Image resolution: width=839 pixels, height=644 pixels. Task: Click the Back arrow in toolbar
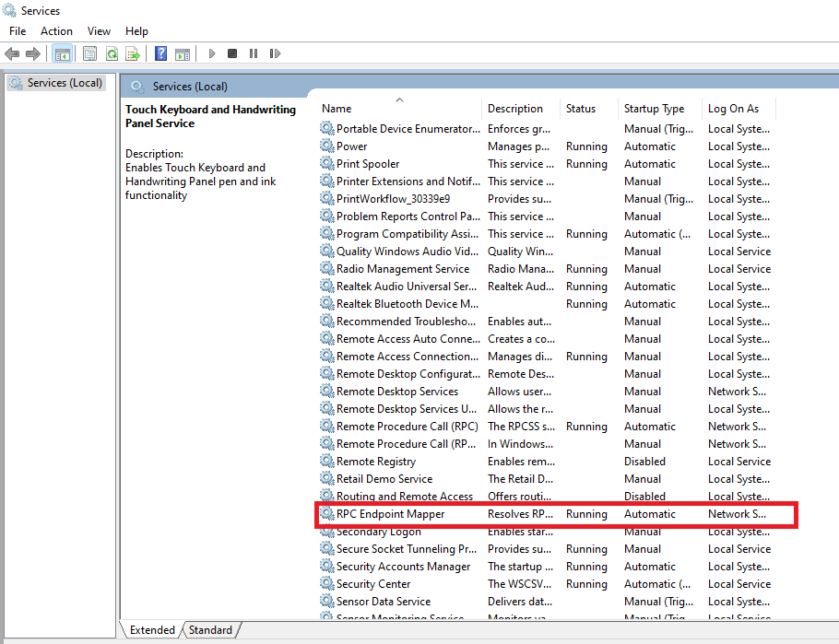[x=12, y=54]
